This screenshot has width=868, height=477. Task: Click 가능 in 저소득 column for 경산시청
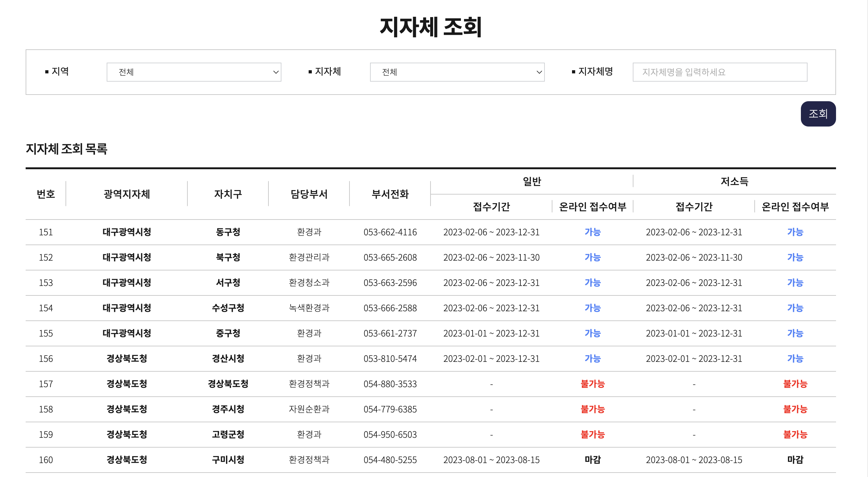pos(795,358)
